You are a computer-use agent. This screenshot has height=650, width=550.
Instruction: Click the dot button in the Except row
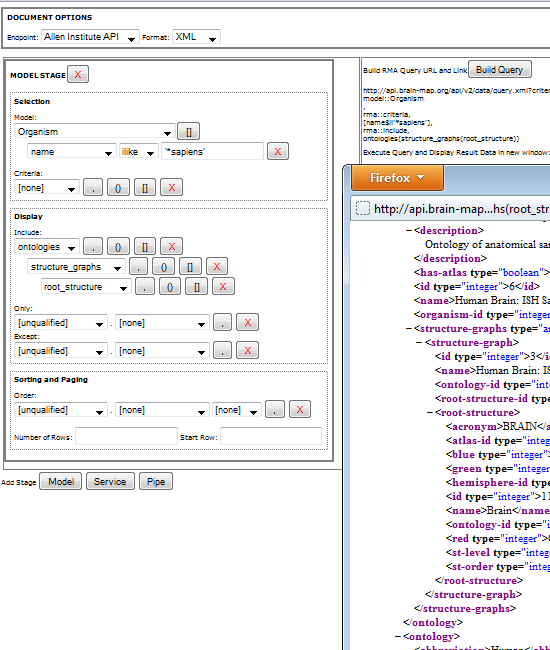click(222, 350)
